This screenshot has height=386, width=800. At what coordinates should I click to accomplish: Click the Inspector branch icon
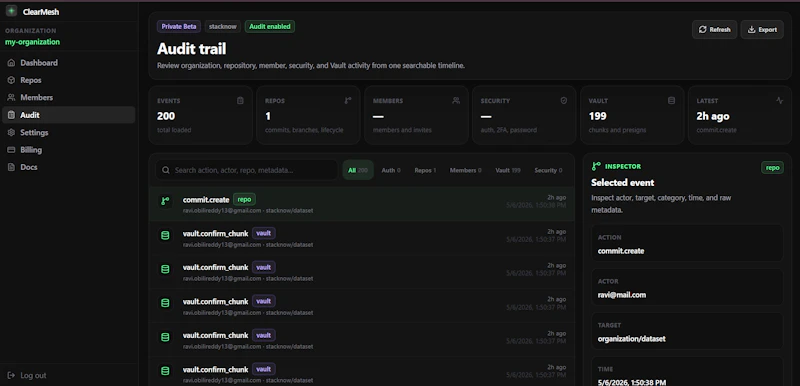596,166
